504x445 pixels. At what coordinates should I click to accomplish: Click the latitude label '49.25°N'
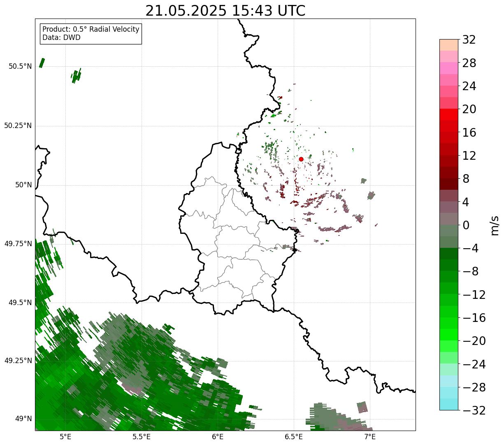coord(18,361)
